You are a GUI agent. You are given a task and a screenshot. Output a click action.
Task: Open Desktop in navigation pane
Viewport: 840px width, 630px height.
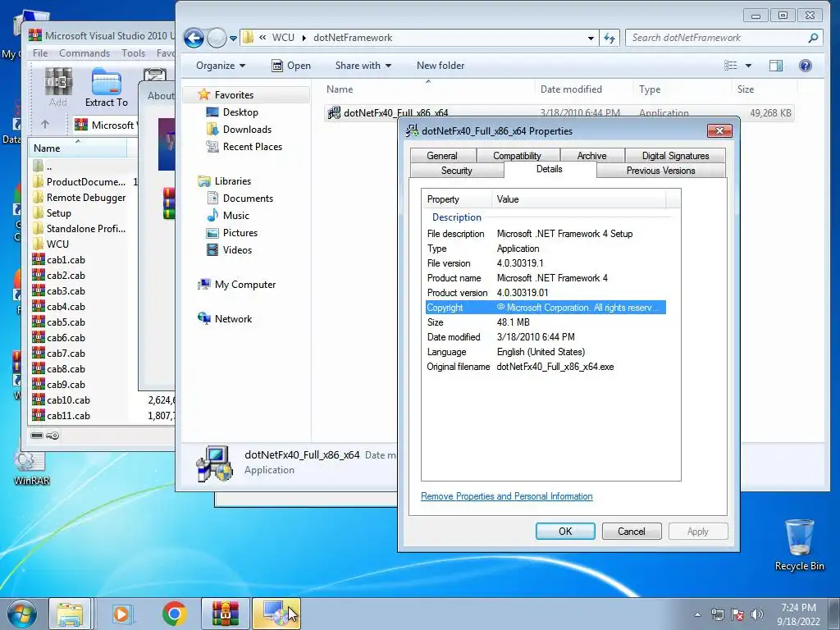point(240,112)
